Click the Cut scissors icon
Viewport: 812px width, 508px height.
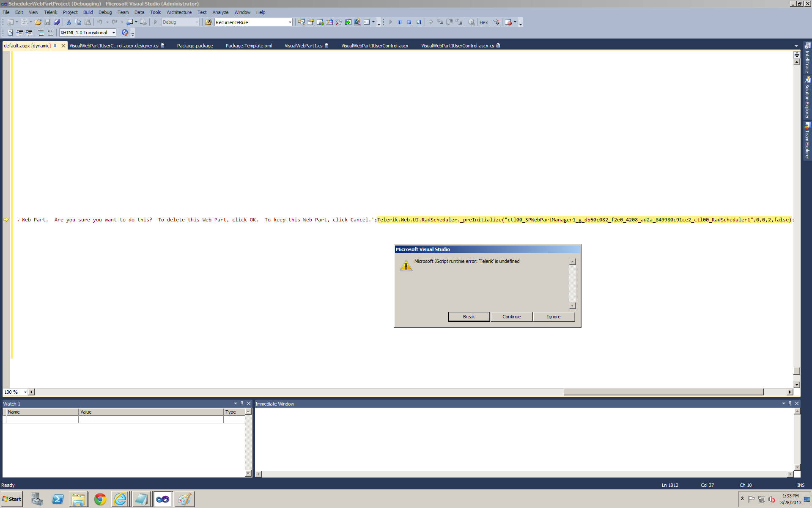point(69,22)
